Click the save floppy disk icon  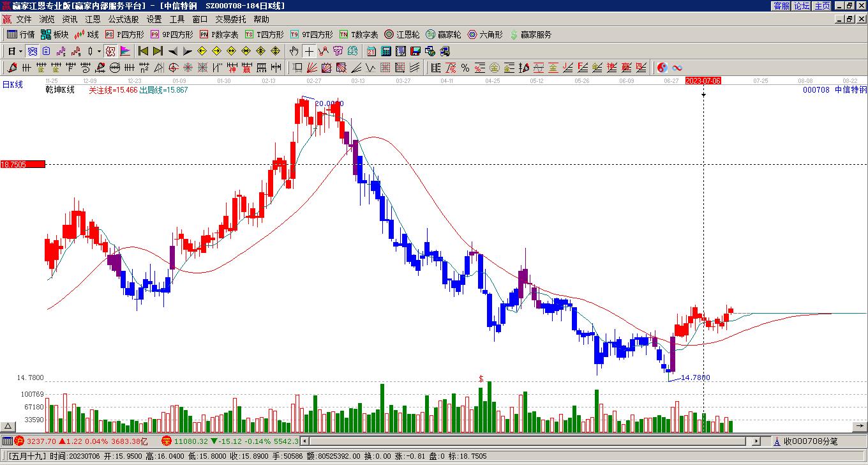pos(415,51)
